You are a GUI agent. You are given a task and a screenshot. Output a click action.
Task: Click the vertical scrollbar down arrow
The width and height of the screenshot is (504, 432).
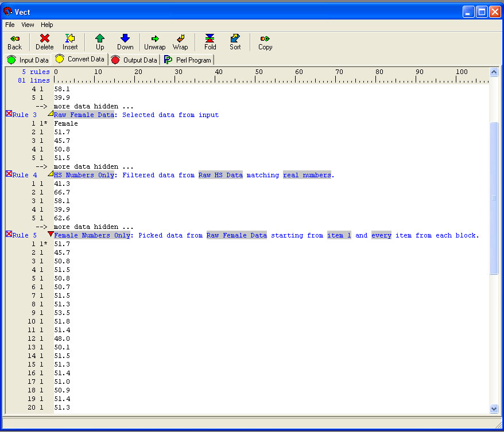[494, 408]
